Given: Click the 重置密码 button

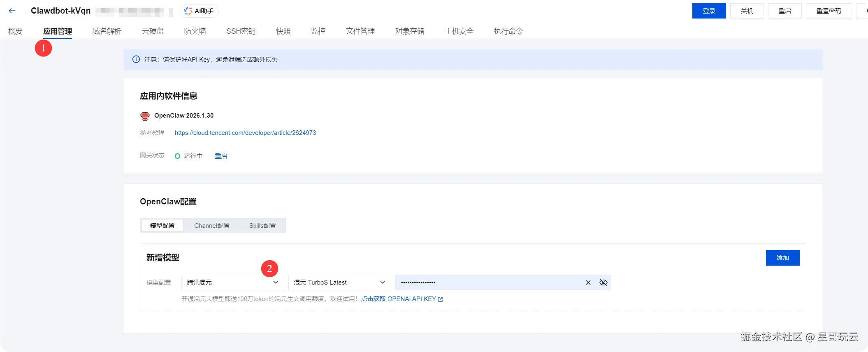Looking at the screenshot, I should 829,11.
